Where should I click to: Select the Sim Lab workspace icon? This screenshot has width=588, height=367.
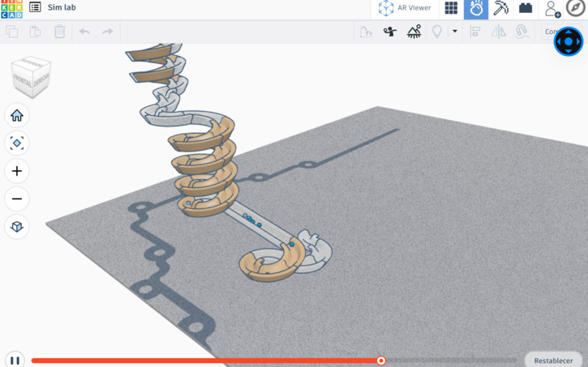pyautogui.click(x=476, y=9)
